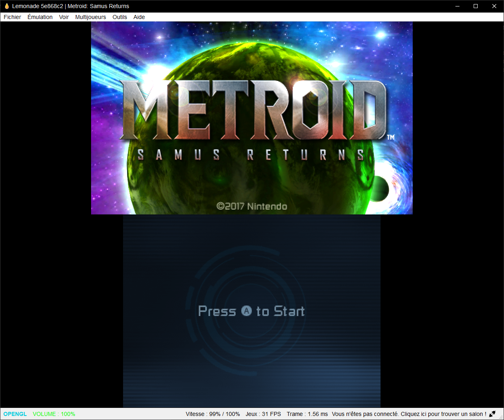This screenshot has height=420, width=504.
Task: Click 'Jeux : 31 FPS' status text
Action: 263,414
